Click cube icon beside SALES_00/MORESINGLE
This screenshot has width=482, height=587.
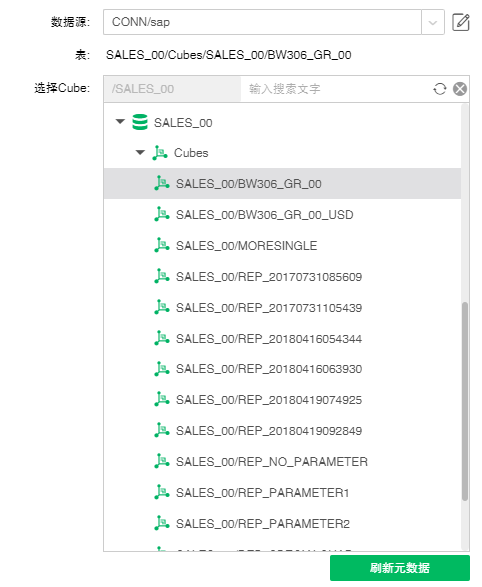(x=162, y=245)
